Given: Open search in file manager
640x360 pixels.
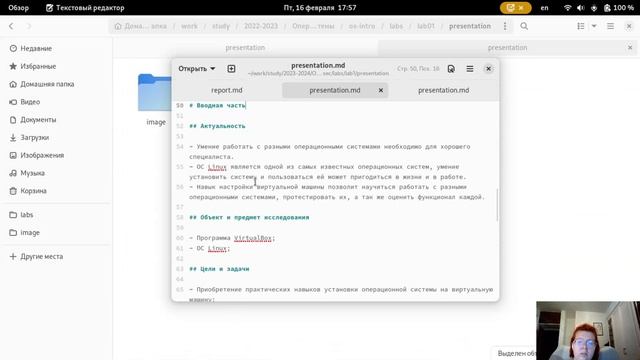Looking at the screenshot, I should point(524,26).
